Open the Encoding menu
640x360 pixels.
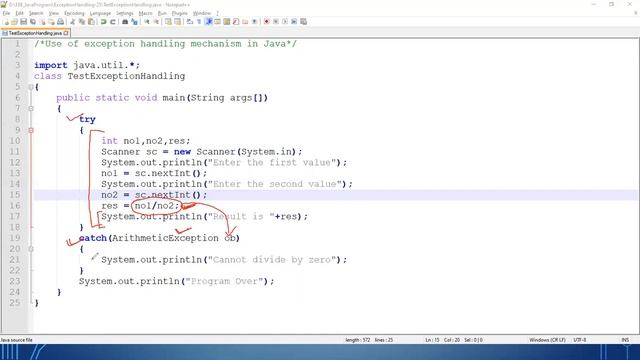[74, 13]
